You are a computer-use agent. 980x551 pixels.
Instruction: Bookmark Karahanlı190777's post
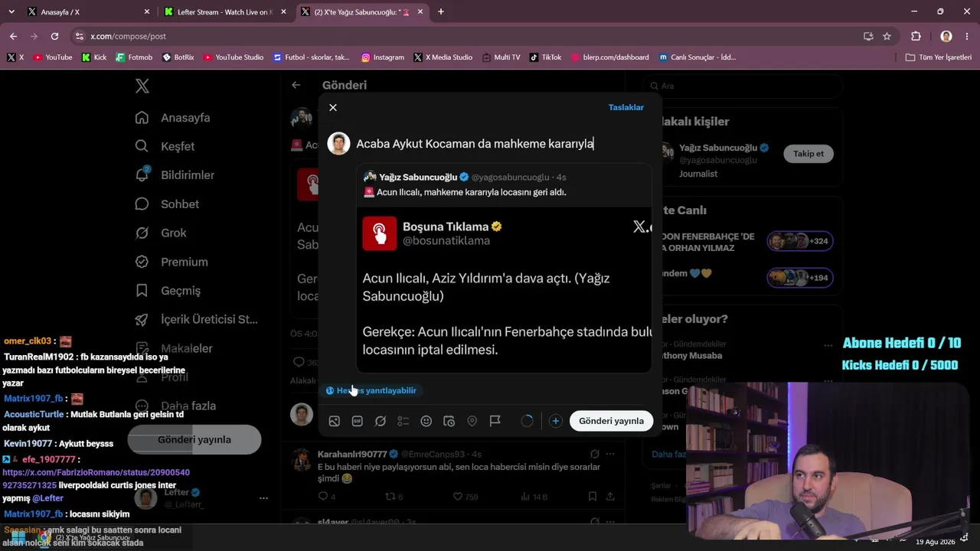coord(593,497)
